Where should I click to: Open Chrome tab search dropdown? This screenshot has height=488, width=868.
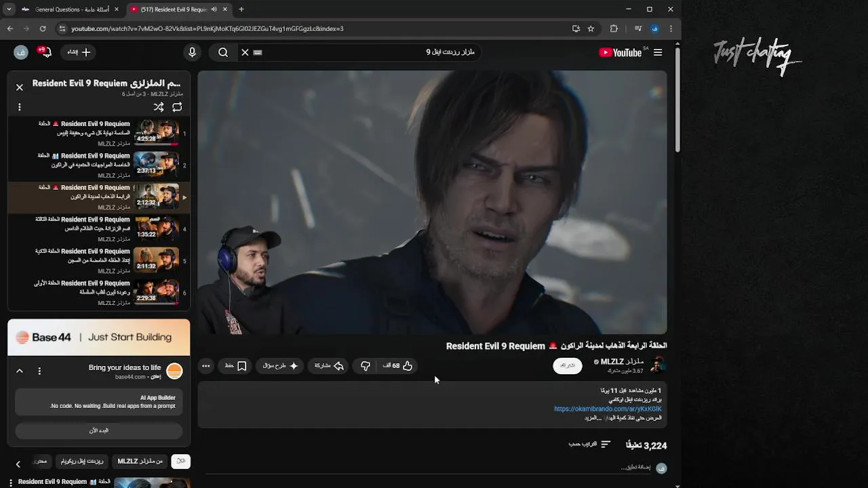(9, 9)
